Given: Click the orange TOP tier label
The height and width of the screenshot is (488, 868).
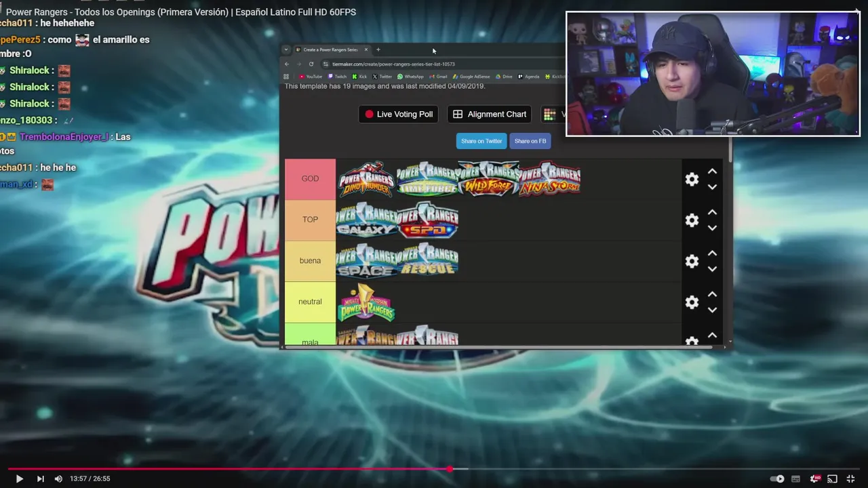Looking at the screenshot, I should click(x=310, y=220).
